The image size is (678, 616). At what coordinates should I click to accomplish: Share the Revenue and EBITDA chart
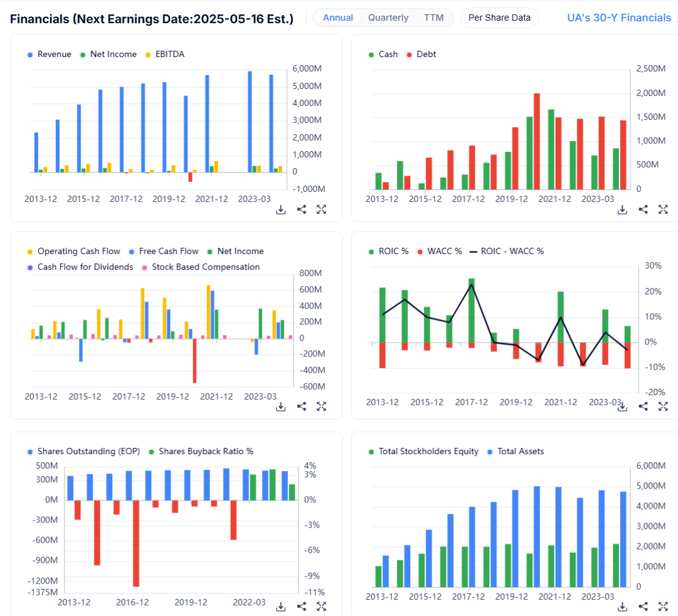(x=302, y=210)
